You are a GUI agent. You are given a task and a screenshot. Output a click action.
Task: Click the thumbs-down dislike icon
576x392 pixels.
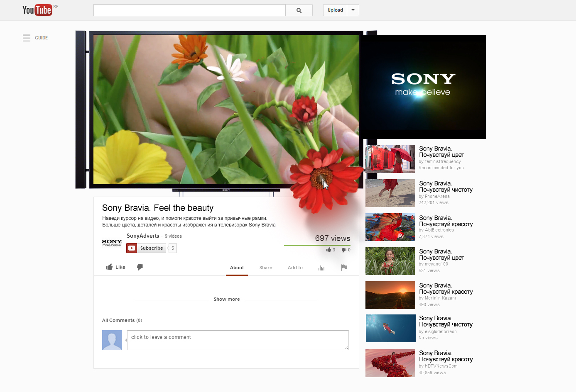[x=140, y=267]
